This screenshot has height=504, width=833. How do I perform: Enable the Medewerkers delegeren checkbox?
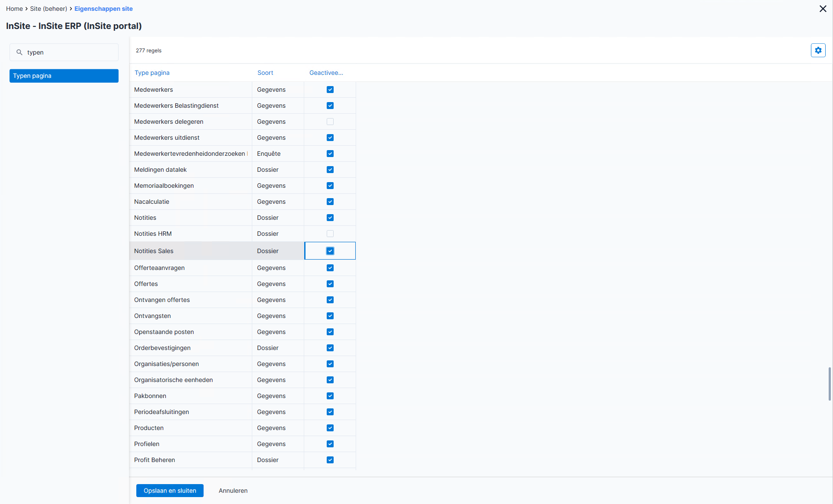pyautogui.click(x=330, y=122)
